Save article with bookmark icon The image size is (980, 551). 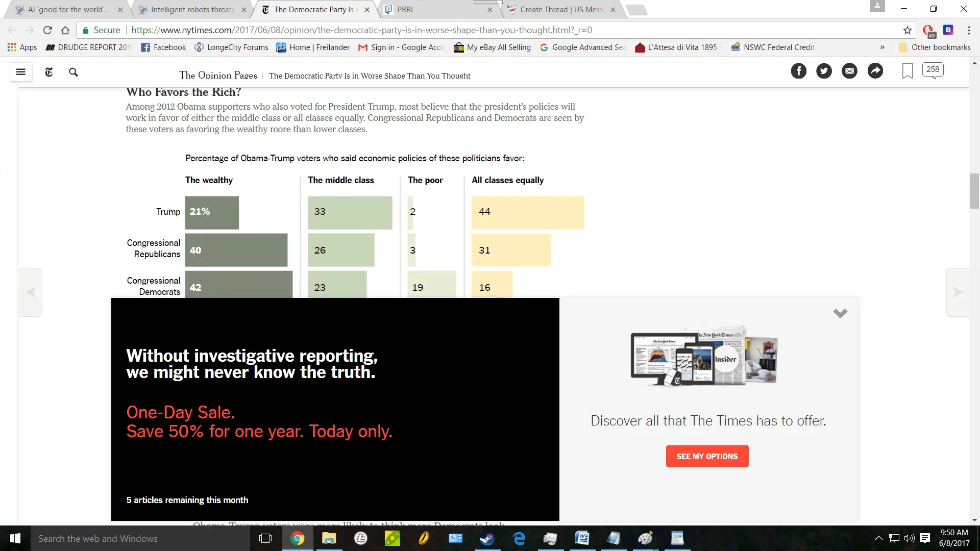907,71
